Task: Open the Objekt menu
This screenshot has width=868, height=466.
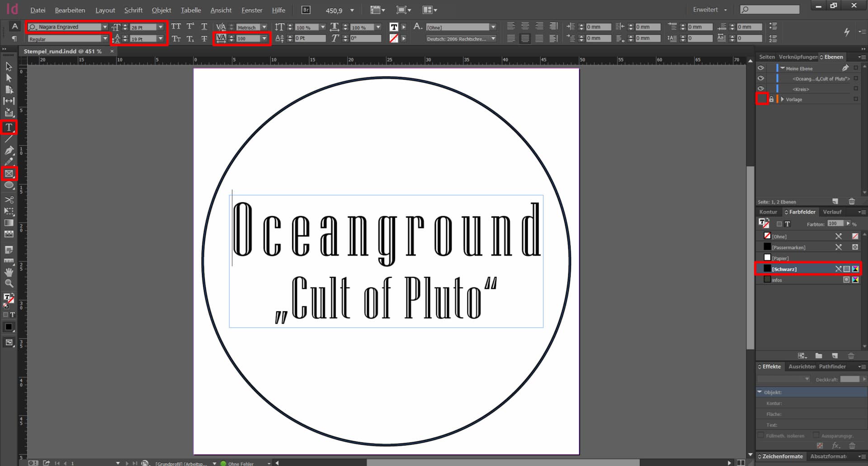Action: [161, 10]
